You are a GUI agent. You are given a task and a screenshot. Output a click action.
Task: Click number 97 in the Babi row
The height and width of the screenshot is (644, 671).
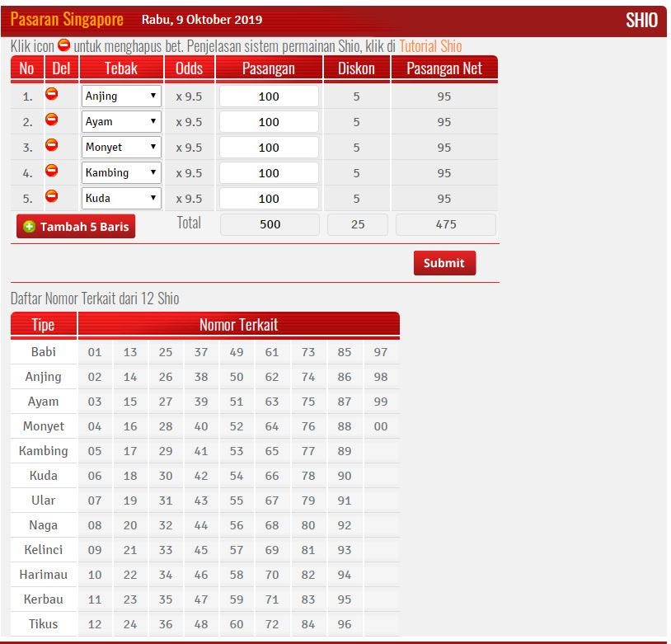[x=381, y=352]
